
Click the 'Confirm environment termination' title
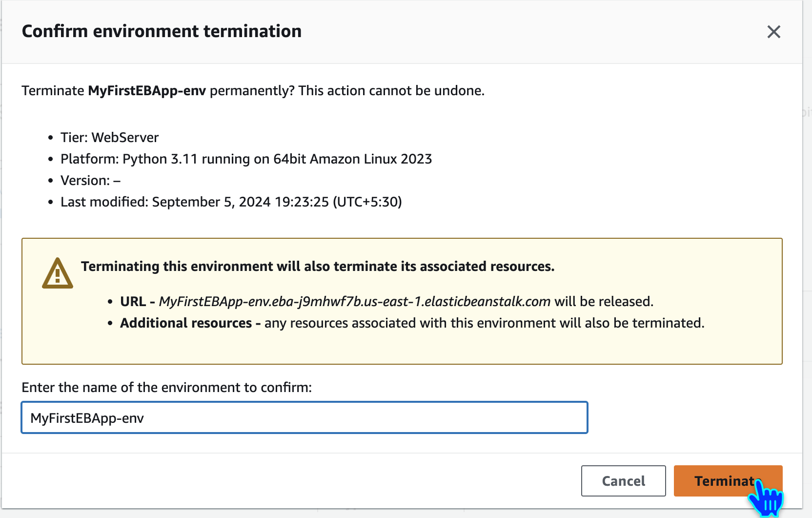point(162,31)
